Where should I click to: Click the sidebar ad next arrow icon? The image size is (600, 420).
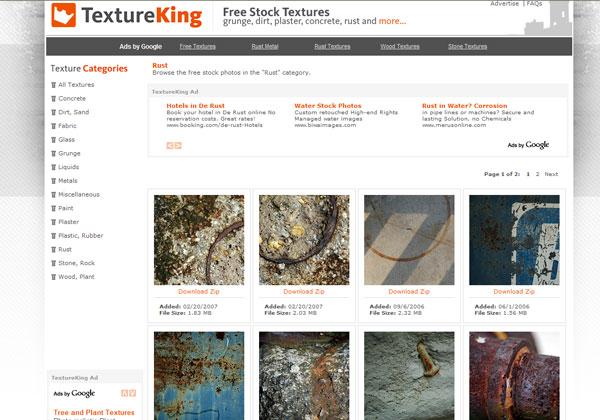point(132,393)
